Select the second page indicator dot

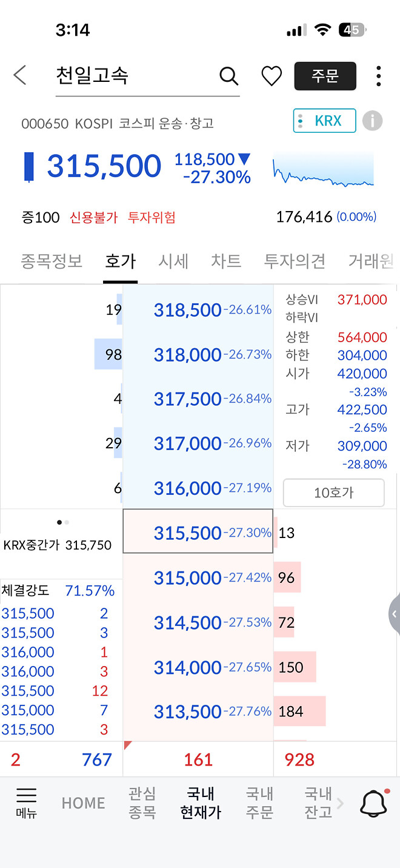pos(67,522)
